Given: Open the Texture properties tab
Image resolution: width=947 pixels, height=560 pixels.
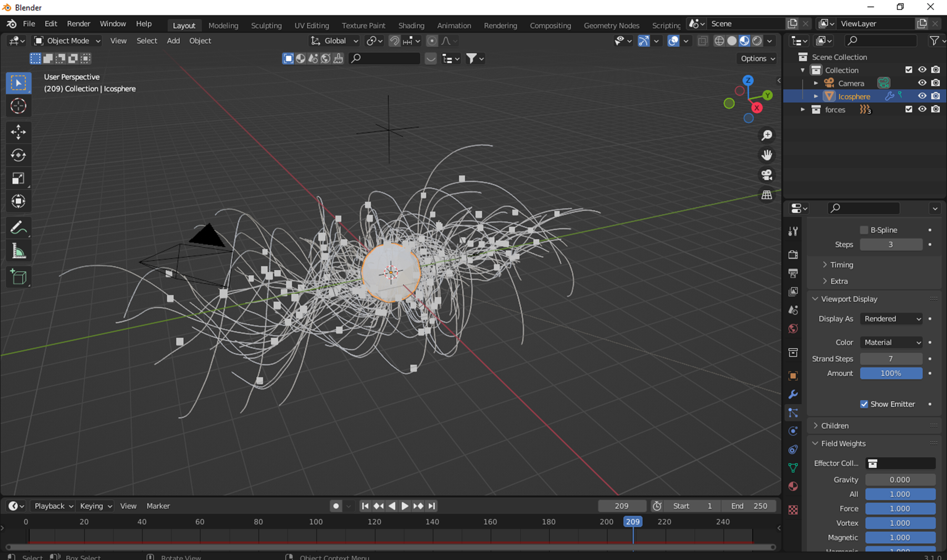Looking at the screenshot, I should [x=793, y=510].
